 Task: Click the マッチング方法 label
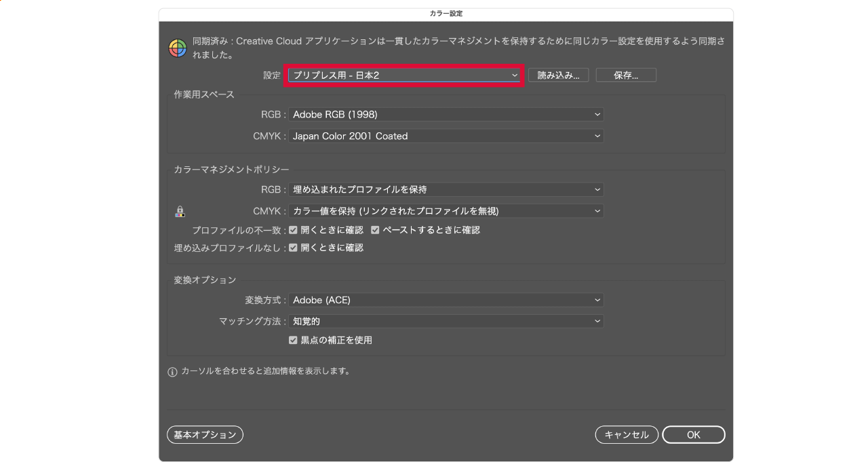coord(252,322)
